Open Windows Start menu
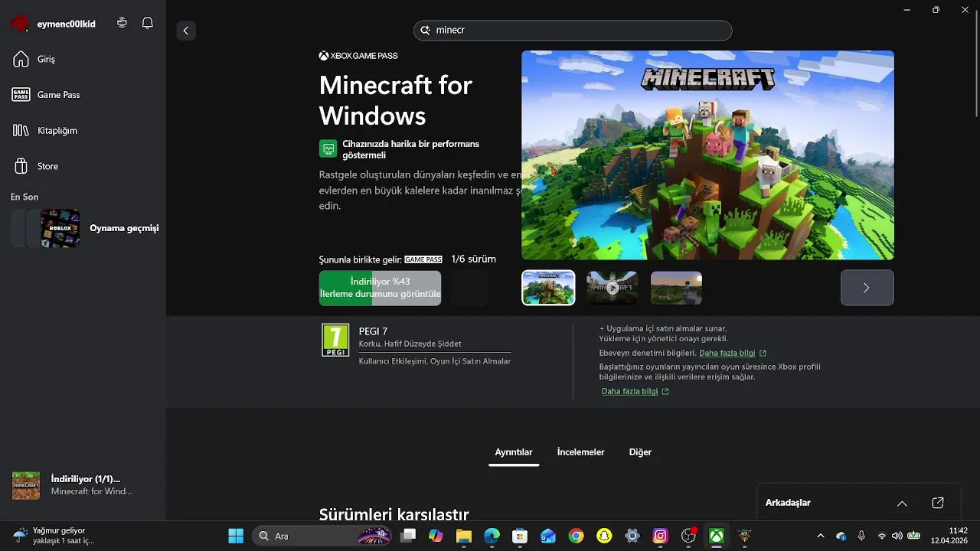980x551 pixels. [236, 536]
